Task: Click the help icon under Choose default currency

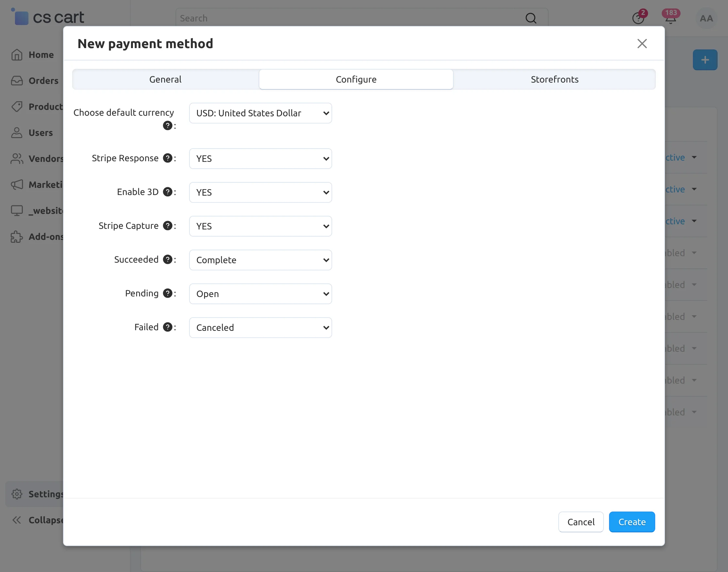Action: tap(167, 125)
